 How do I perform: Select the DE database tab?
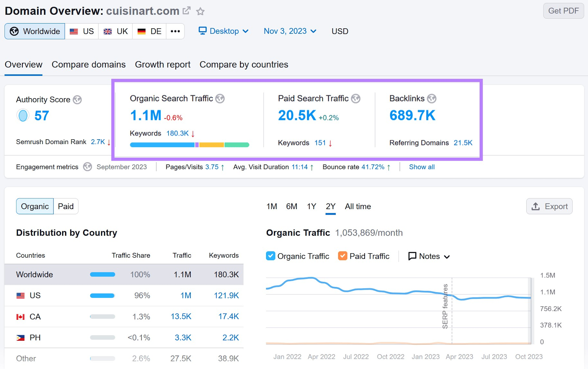tap(149, 31)
